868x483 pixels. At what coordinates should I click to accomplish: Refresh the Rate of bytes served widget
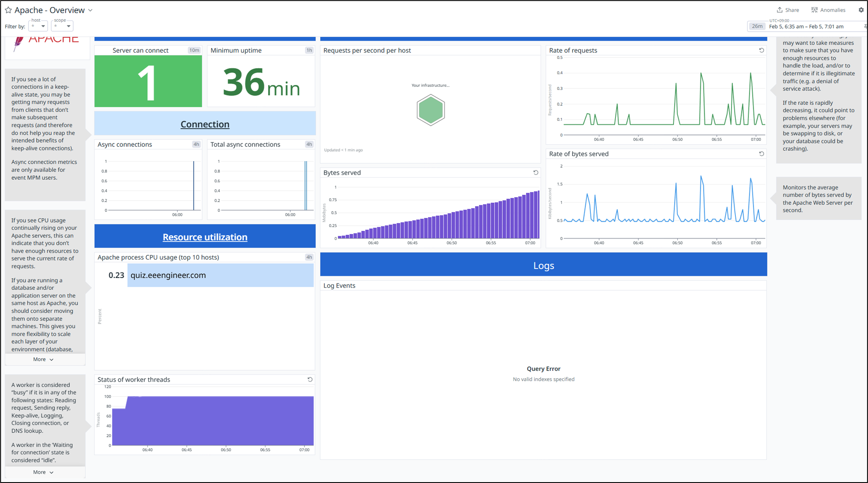tap(761, 154)
